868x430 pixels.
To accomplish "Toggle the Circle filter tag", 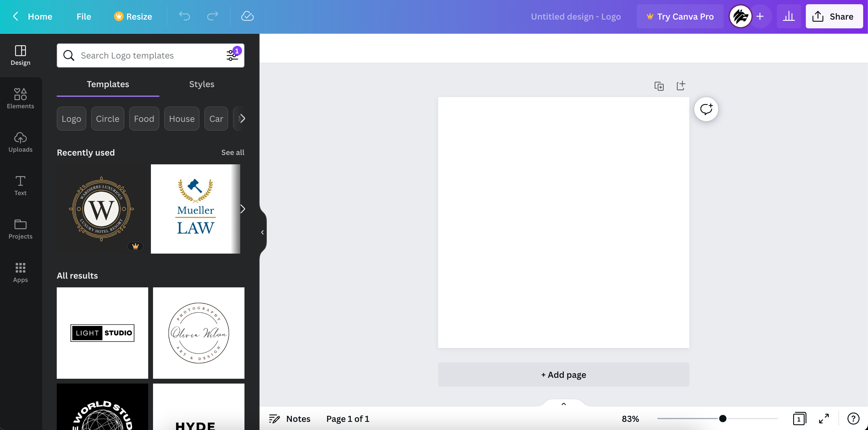I will [107, 119].
